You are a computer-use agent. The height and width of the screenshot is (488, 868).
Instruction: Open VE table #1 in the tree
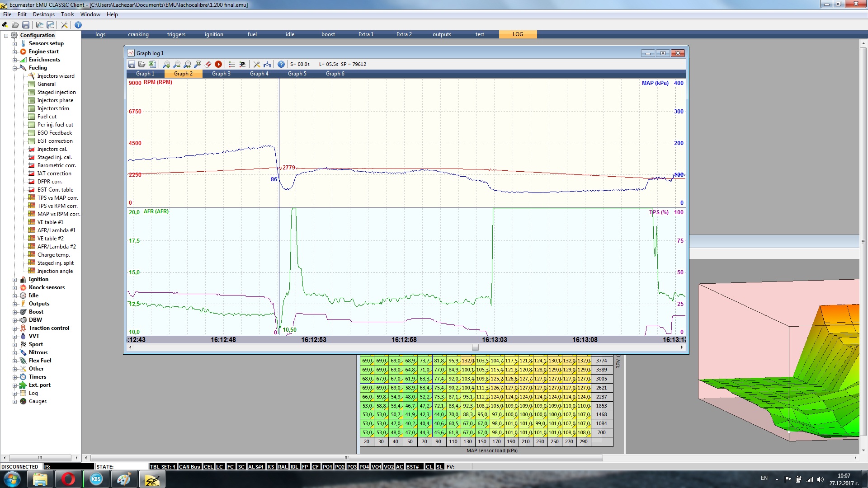(x=50, y=222)
